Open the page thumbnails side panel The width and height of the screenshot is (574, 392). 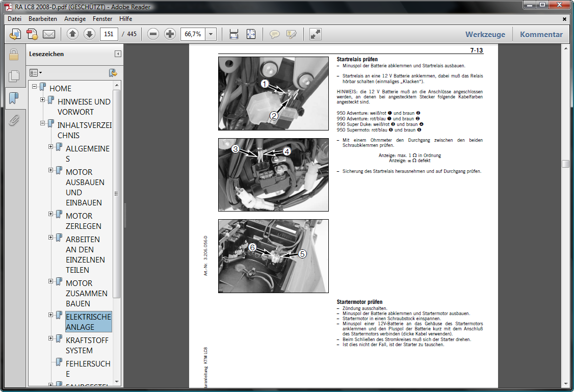pos(14,76)
